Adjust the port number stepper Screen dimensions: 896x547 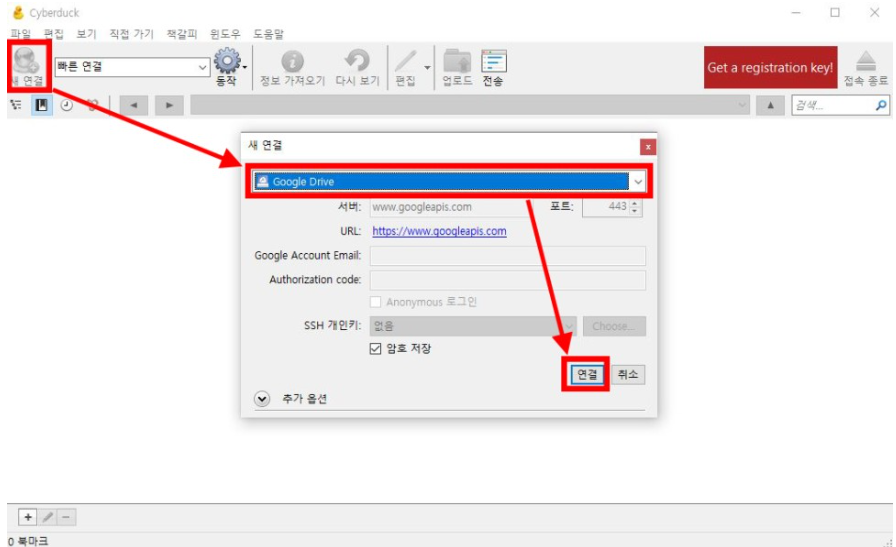tap(634, 206)
